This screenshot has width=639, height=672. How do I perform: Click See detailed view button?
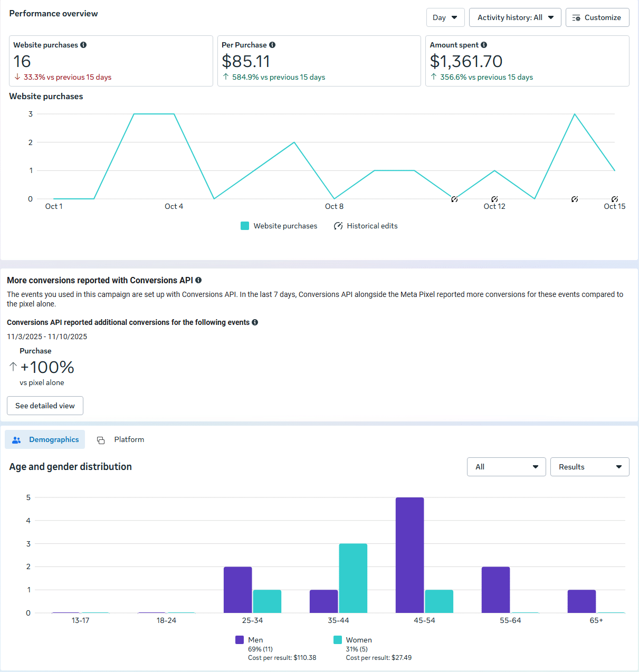point(45,406)
